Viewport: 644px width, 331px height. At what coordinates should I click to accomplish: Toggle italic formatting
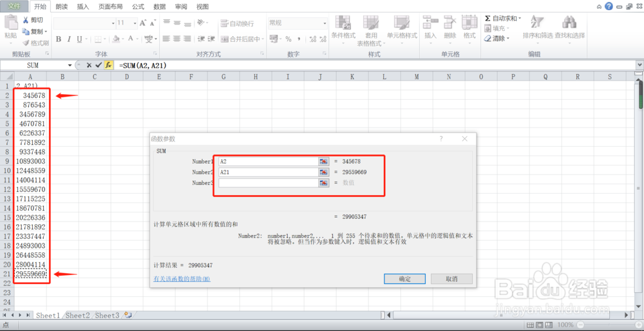pyautogui.click(x=69, y=39)
